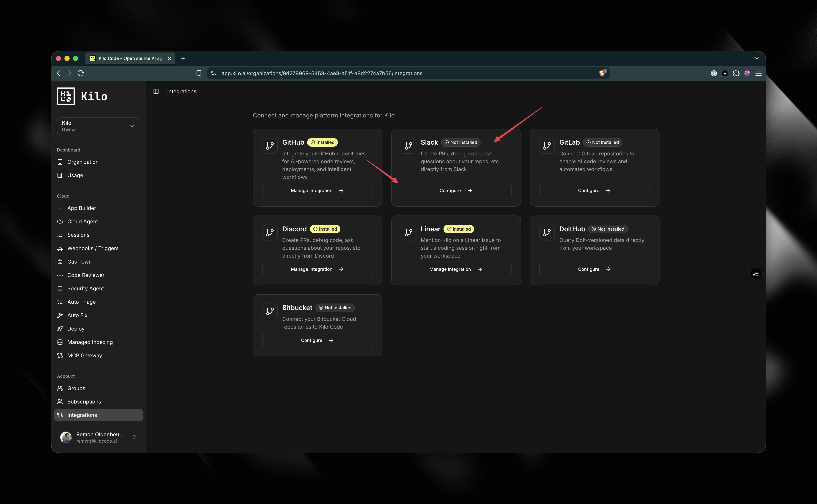Open Organization in the sidebar

[x=98, y=162]
